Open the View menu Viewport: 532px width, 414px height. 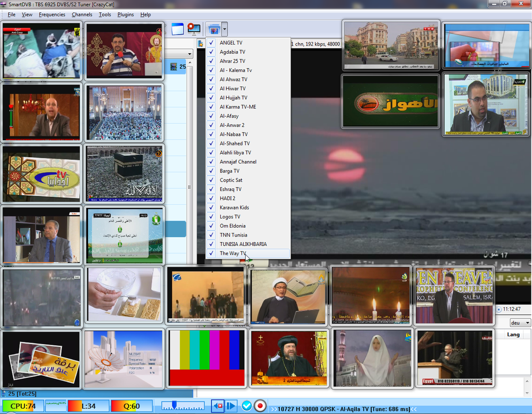tap(27, 14)
